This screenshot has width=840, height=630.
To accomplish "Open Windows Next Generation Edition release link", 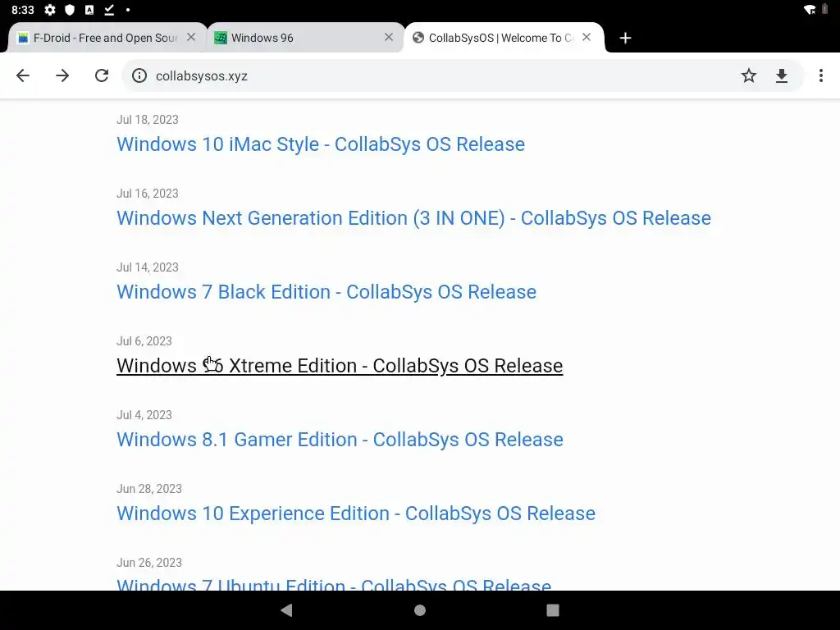I will 413,218.
